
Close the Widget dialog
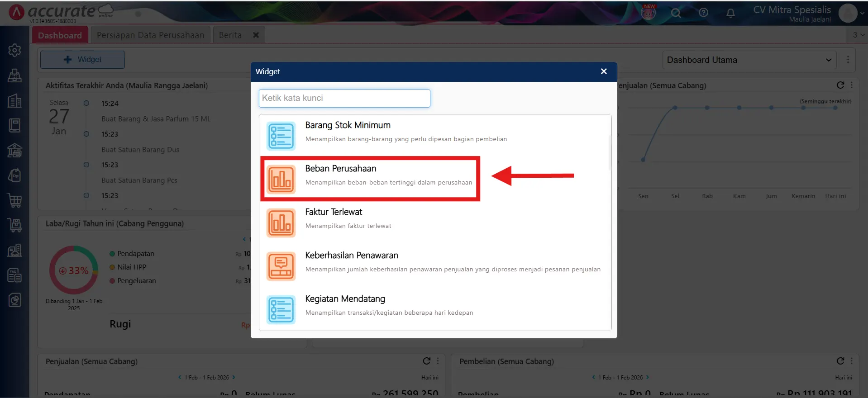[x=604, y=71]
